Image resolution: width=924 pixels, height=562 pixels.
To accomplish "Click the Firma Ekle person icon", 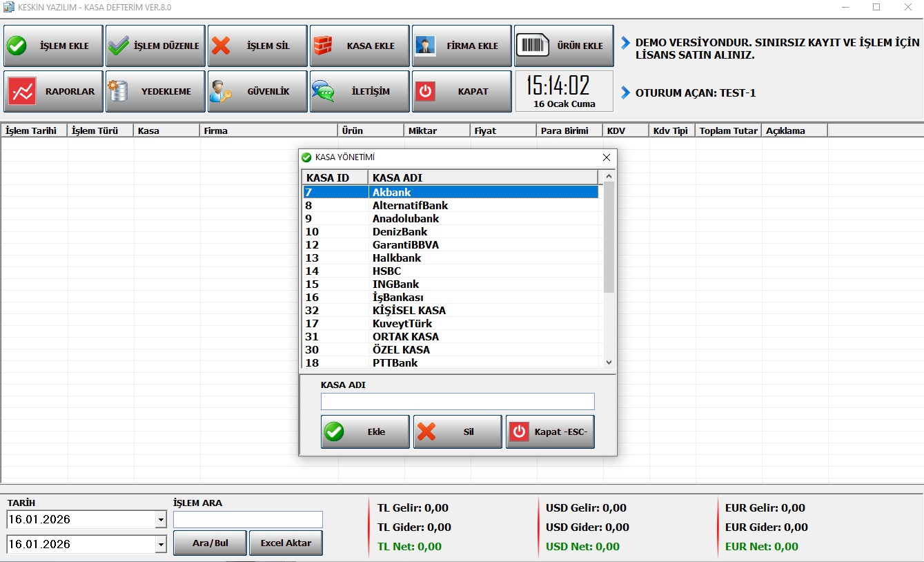I will click(425, 46).
